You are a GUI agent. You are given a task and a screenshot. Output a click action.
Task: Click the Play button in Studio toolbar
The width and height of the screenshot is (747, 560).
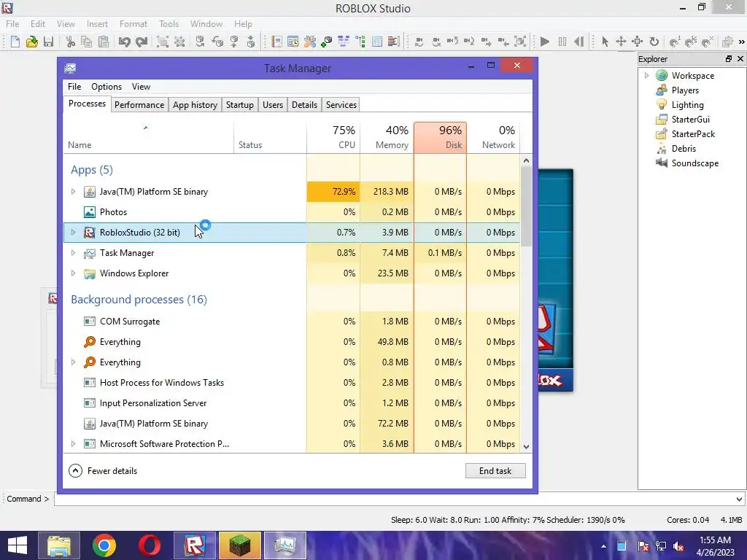point(544,42)
